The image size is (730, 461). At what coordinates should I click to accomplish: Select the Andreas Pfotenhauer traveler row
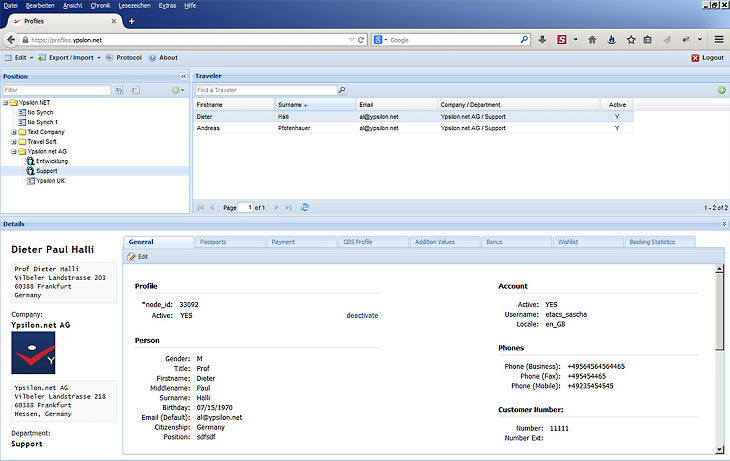click(413, 128)
